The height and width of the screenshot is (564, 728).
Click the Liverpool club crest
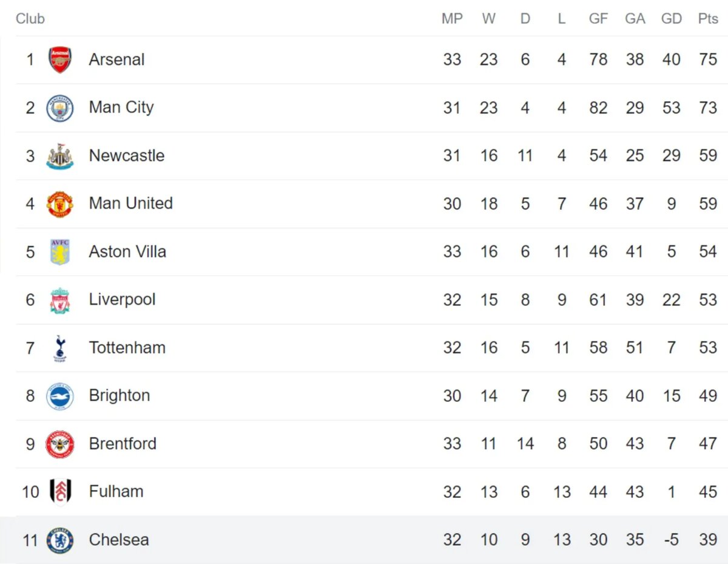click(x=60, y=300)
